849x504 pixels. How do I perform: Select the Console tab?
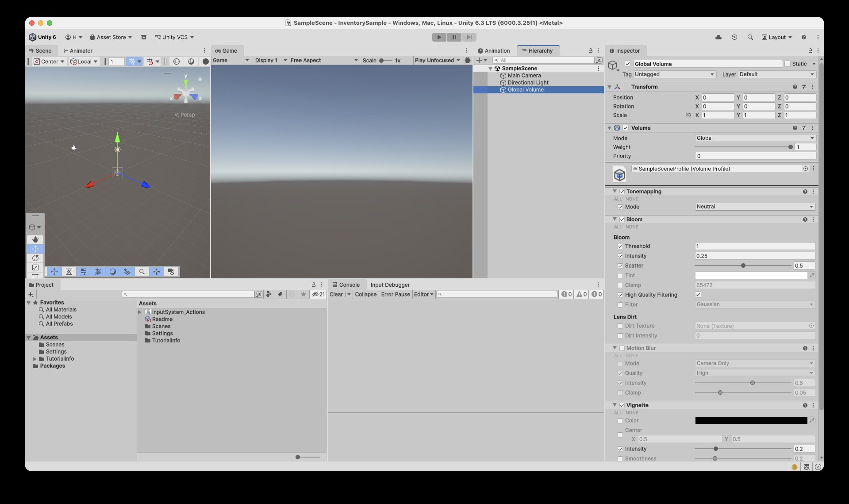(x=346, y=285)
